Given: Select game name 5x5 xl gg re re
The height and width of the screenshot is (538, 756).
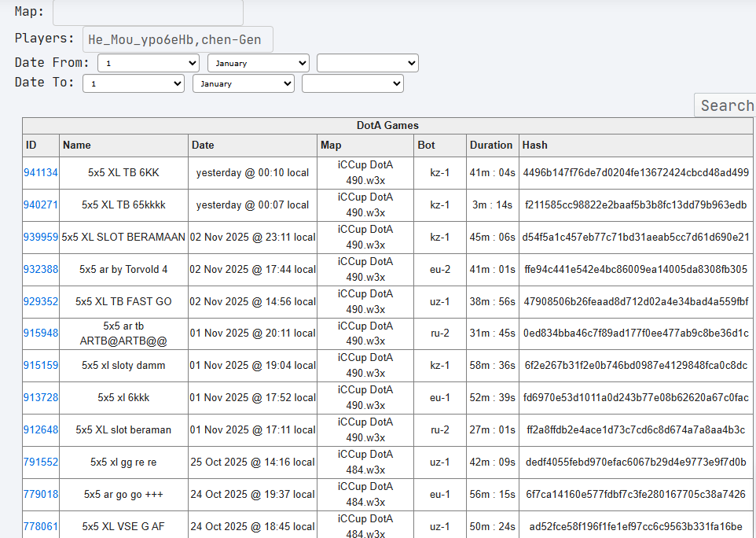Looking at the screenshot, I should pyautogui.click(x=123, y=462).
